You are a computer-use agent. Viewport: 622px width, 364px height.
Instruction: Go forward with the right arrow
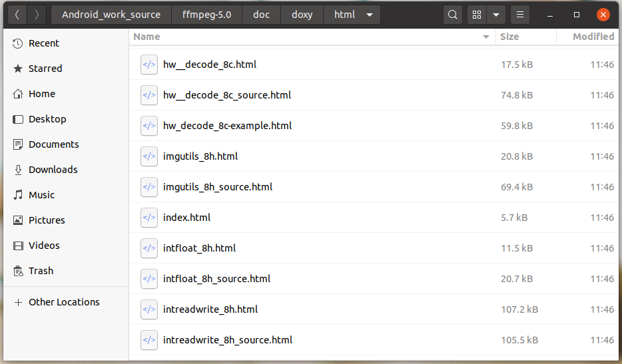click(x=37, y=15)
